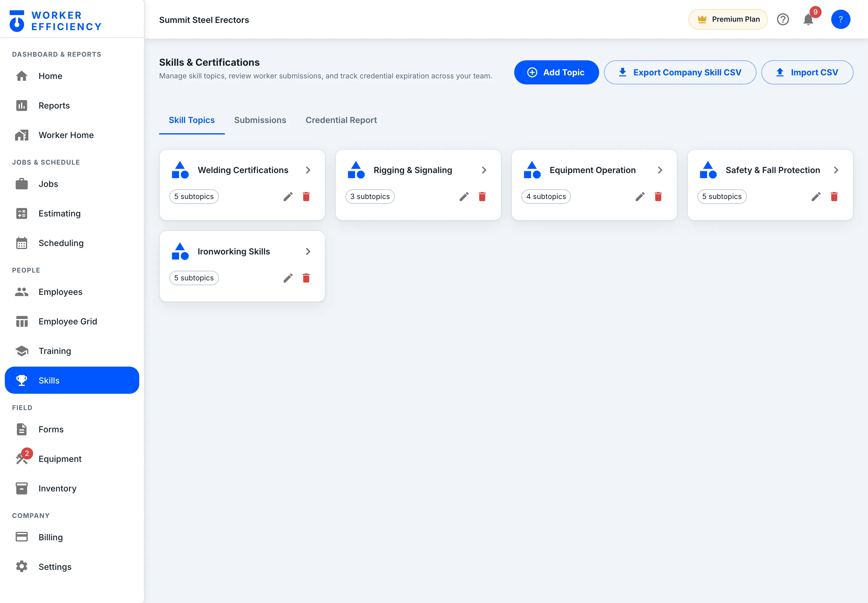This screenshot has height=603, width=868.
Task: Open the help question mark icon
Action: (783, 19)
